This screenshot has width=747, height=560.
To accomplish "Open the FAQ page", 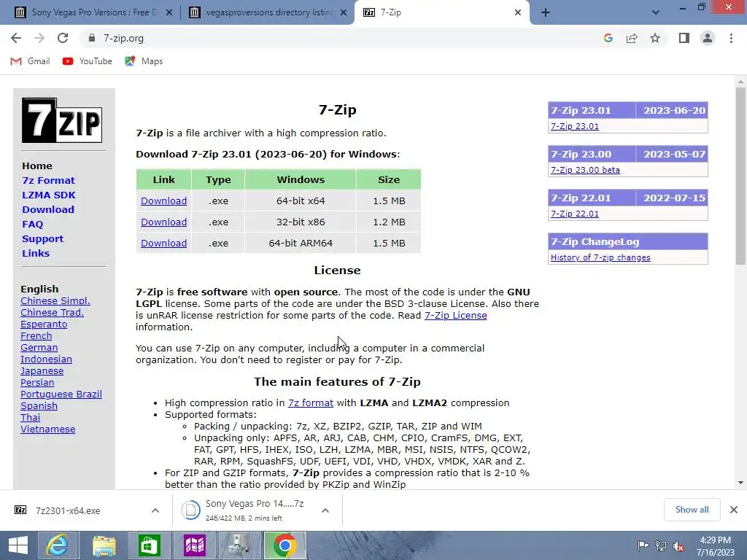I will point(32,225).
